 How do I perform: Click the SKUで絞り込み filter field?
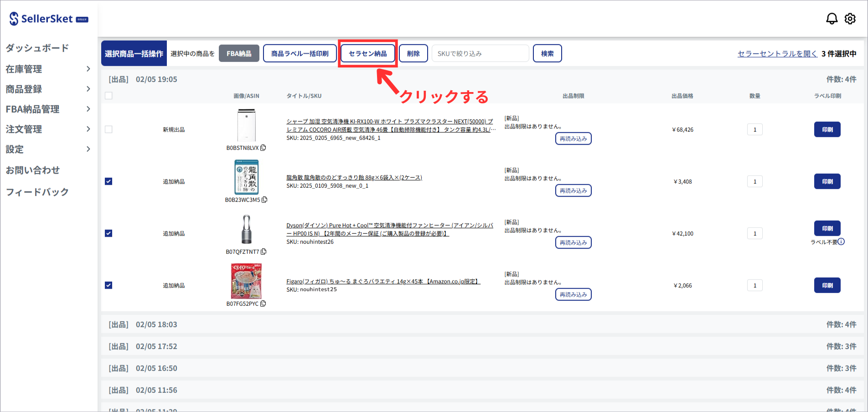tap(480, 53)
